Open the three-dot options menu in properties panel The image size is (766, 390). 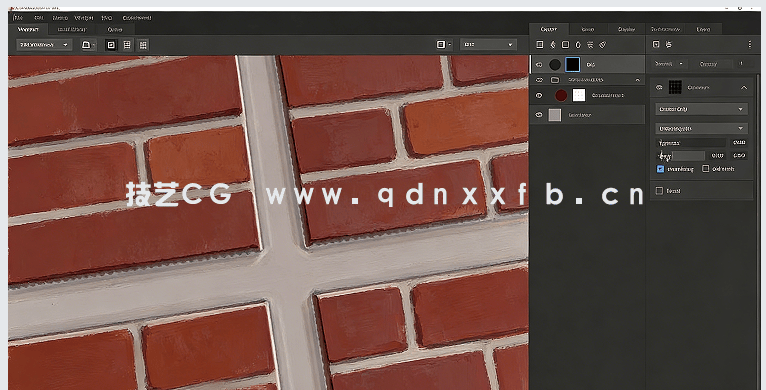point(750,44)
